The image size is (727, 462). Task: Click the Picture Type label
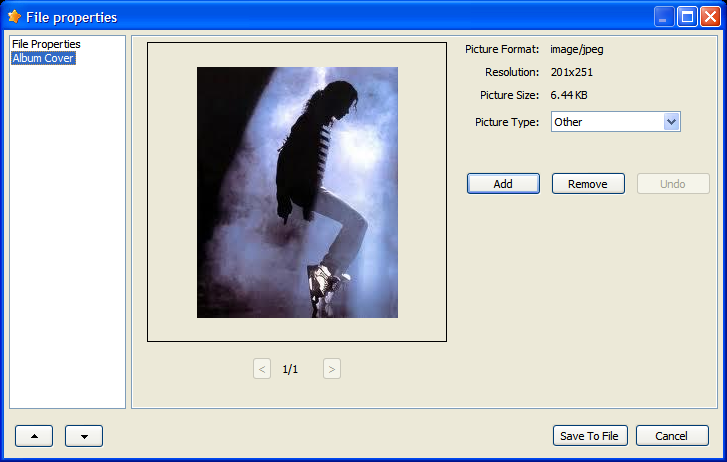point(507,122)
